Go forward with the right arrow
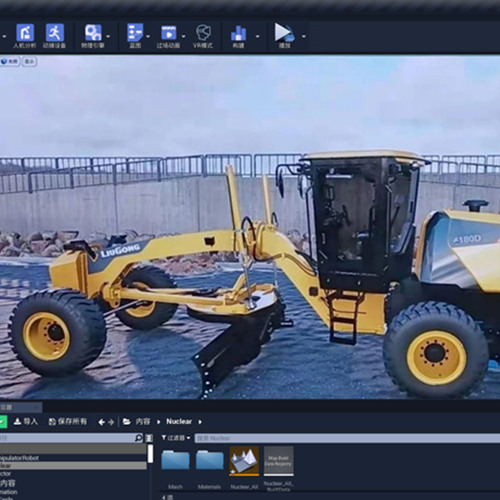Viewport: 500px width, 500px height. (x=111, y=422)
